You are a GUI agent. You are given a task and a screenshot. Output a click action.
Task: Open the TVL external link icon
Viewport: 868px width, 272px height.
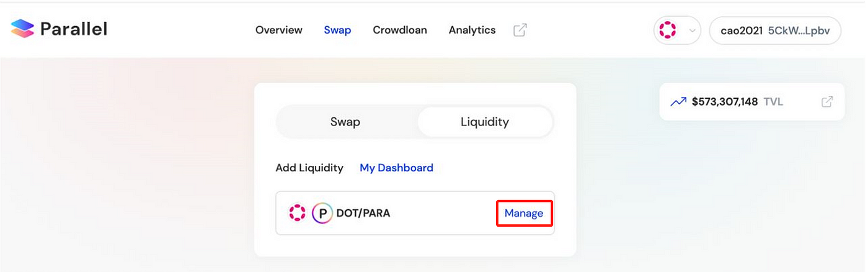[827, 102]
